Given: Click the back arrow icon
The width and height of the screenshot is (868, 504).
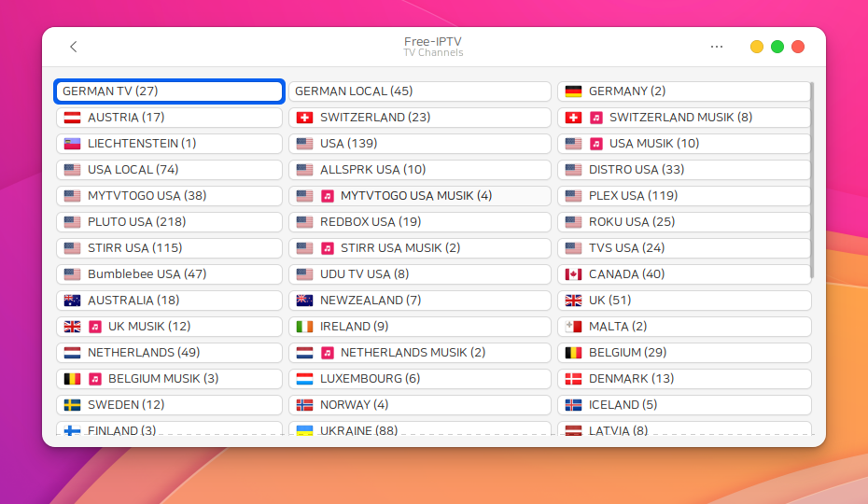Looking at the screenshot, I should pos(74,47).
